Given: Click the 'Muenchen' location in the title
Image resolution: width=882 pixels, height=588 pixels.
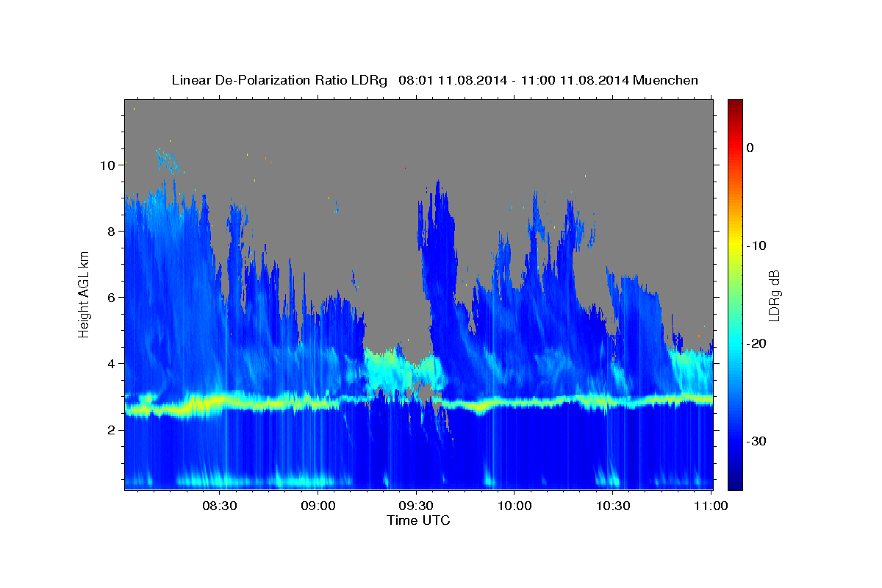Looking at the screenshot, I should [x=665, y=80].
